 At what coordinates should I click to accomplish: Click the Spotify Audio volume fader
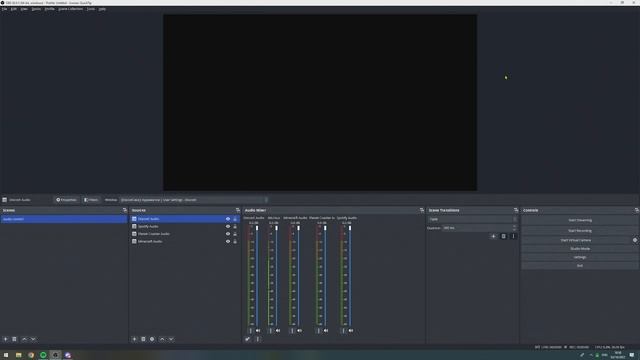(350, 228)
